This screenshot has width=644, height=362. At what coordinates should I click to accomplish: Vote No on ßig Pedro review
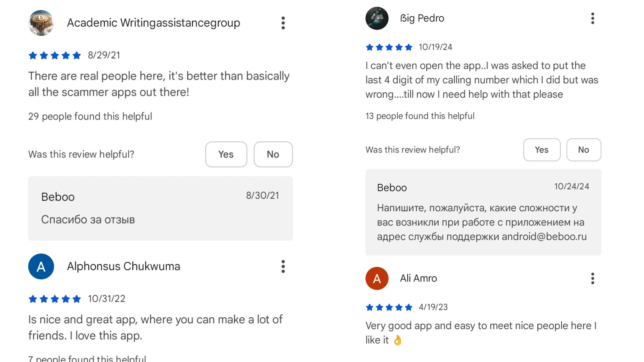(x=584, y=150)
